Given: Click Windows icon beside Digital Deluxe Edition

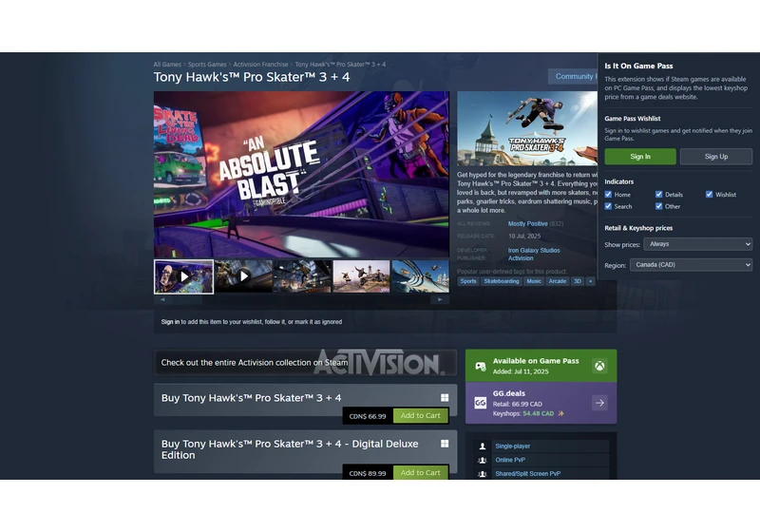Looking at the screenshot, I should pos(445,444).
